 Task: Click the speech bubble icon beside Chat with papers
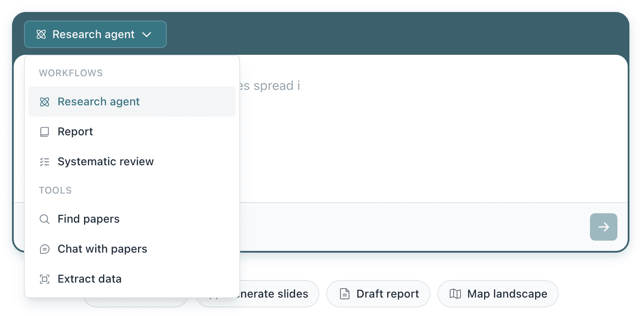(45, 249)
